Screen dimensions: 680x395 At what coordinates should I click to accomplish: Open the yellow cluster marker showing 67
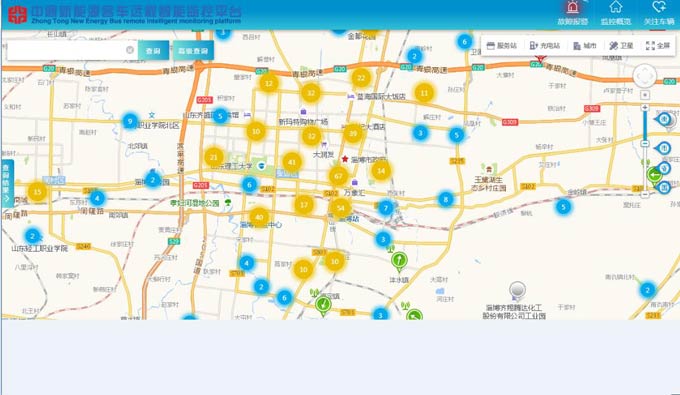[339, 176]
